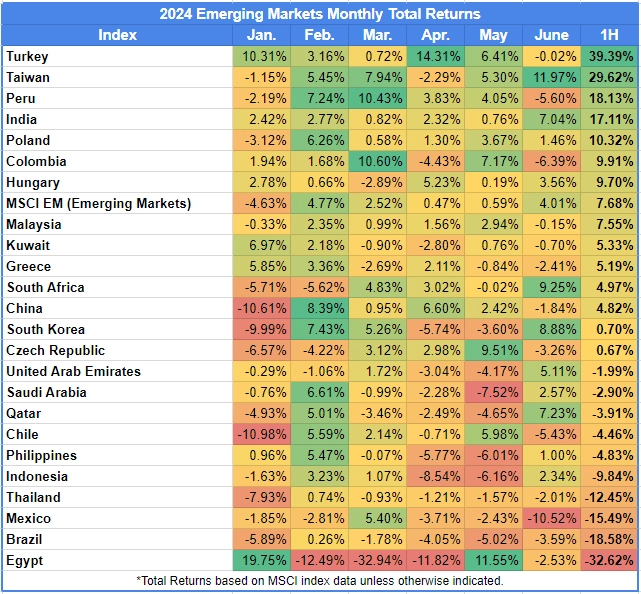Click Peru's March return of 10.43%
Image resolution: width=641 pixels, height=594 pixels.
[377, 98]
